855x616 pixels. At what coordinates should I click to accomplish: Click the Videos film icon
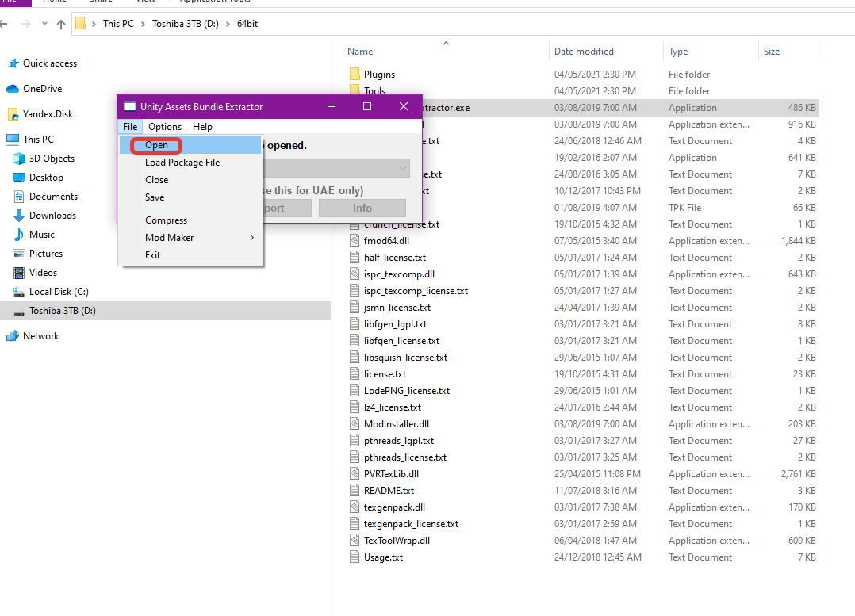tap(19, 273)
